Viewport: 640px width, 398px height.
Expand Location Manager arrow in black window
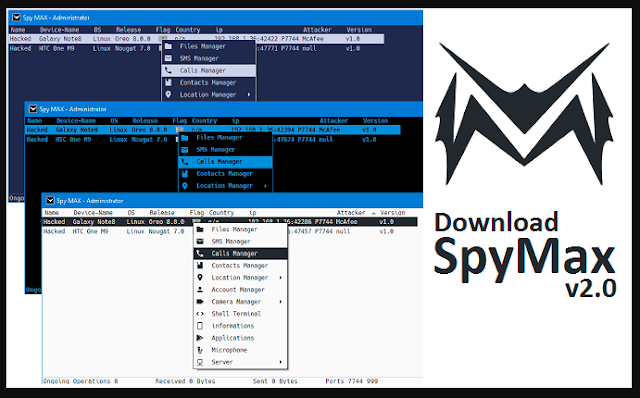click(x=265, y=186)
